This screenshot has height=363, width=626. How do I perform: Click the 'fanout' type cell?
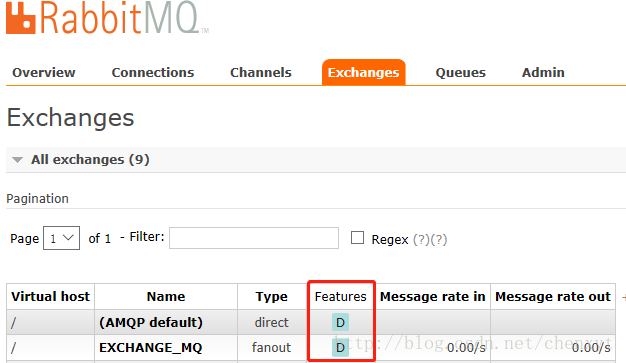[271, 347]
